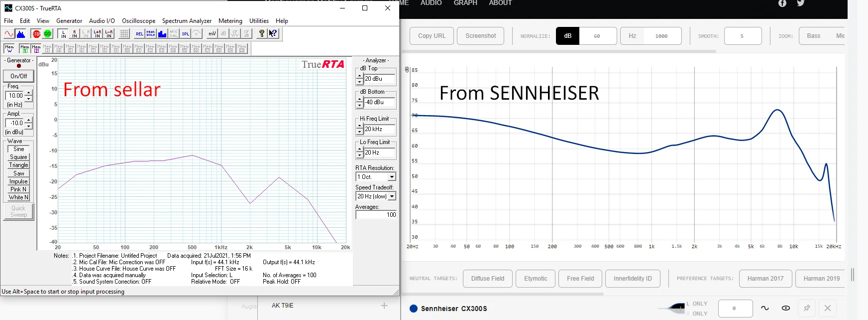Image resolution: width=868 pixels, height=320 pixels.
Task: Select the L IN input icon
Action: point(63,34)
